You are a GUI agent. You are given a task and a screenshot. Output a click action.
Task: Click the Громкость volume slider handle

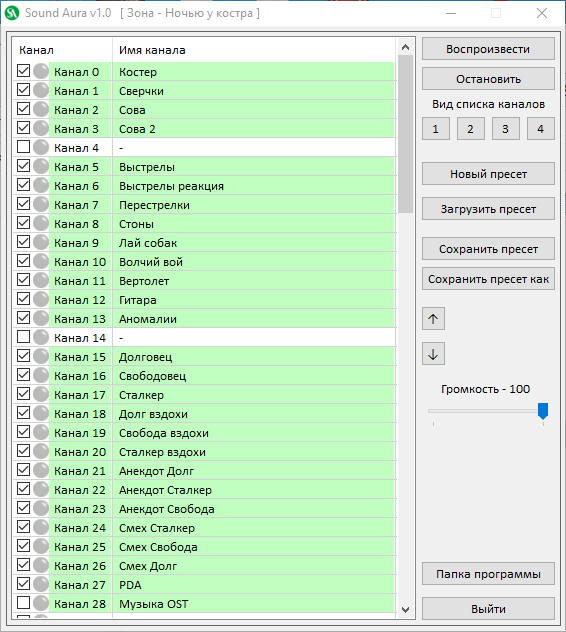pyautogui.click(x=543, y=411)
